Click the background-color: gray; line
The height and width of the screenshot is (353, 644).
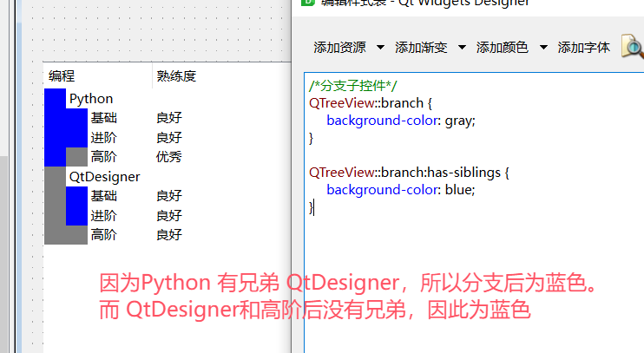[401, 121]
